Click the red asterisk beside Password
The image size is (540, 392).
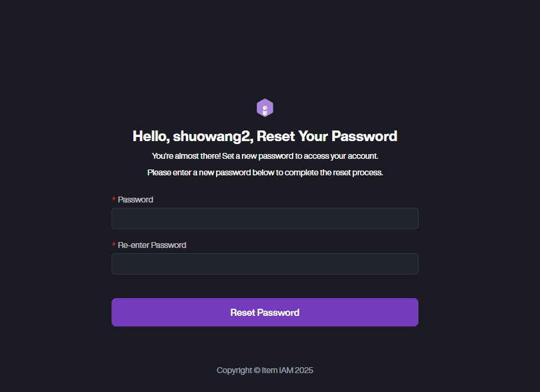coord(114,200)
